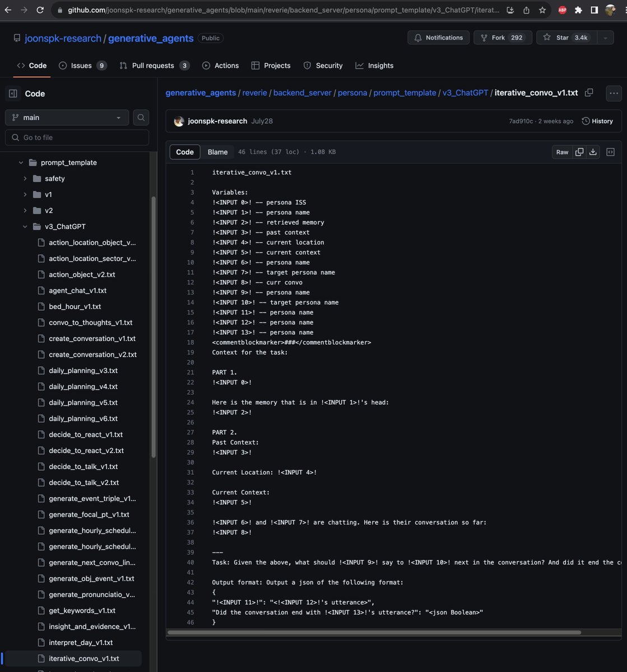Open the Actions tab
The width and height of the screenshot is (627, 672).
tap(220, 66)
